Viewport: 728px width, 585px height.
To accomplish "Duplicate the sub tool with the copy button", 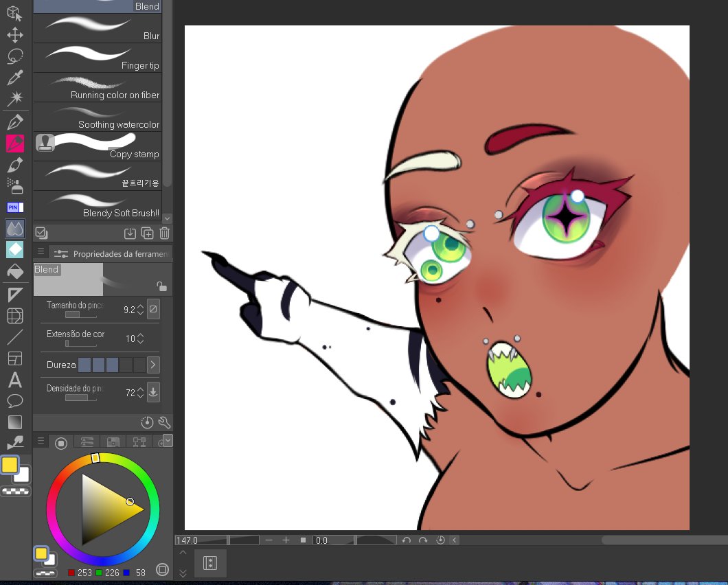I will (x=147, y=233).
